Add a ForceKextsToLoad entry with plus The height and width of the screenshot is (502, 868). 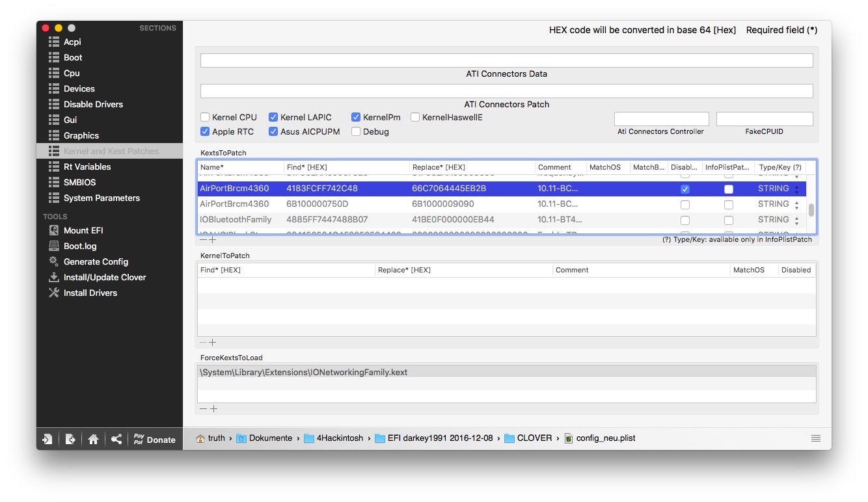point(213,409)
